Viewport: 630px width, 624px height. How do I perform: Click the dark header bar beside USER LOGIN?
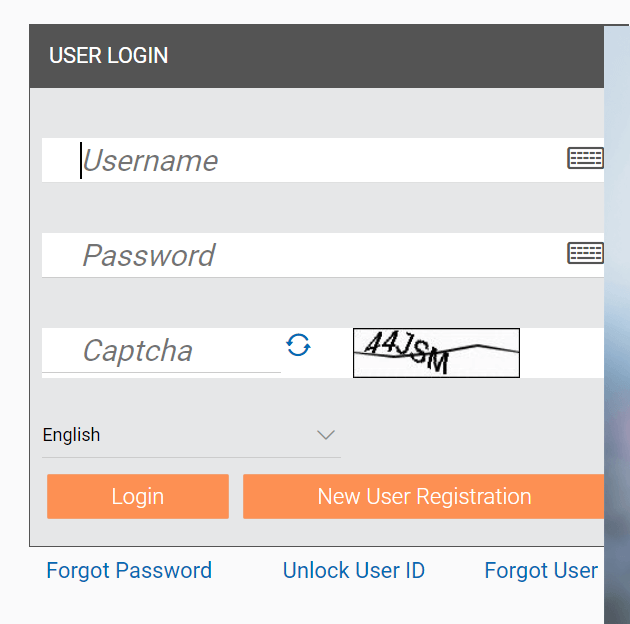coord(386,56)
